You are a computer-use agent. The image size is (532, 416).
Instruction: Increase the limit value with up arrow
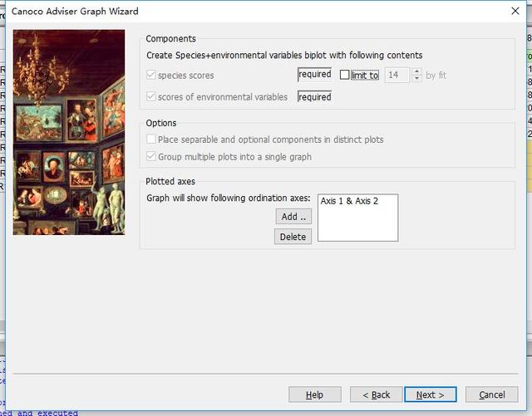(417, 71)
